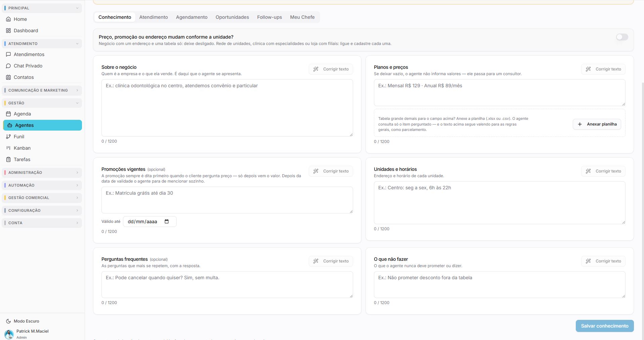Screen dimensions: 644x340
Task: Expand the AUTOMAÇÃO sidebar section
Action: click(x=42, y=185)
